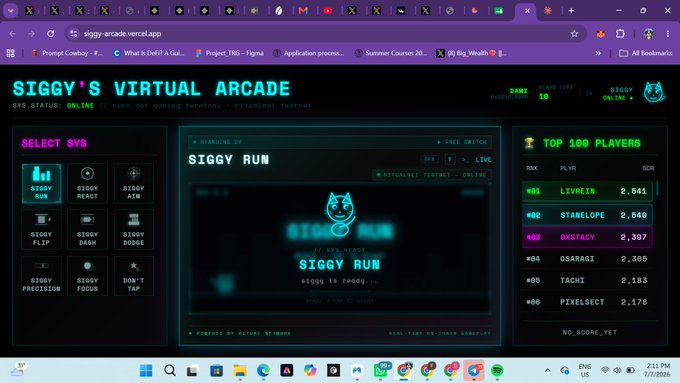Click the NO_SCORE_YET text
The image size is (680, 383).
[x=589, y=332]
